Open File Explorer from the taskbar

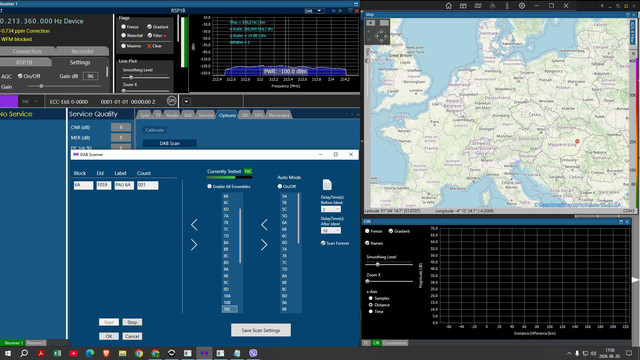(x=122, y=353)
